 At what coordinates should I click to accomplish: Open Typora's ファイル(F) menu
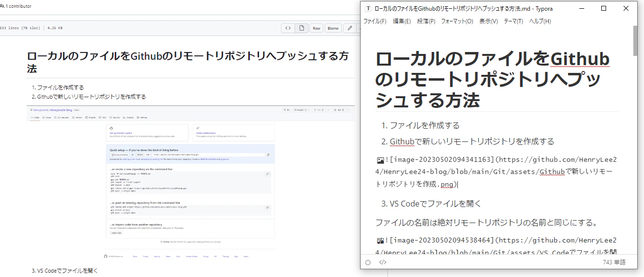pos(375,21)
